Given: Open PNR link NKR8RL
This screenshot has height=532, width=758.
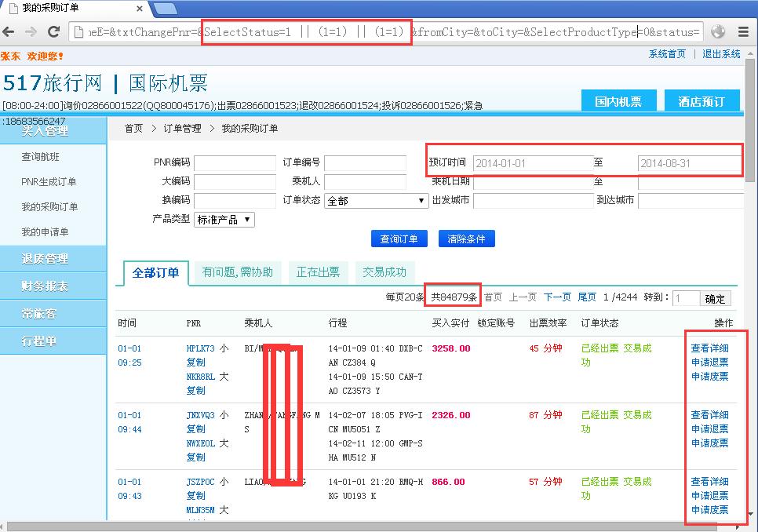Looking at the screenshot, I should point(201,377).
